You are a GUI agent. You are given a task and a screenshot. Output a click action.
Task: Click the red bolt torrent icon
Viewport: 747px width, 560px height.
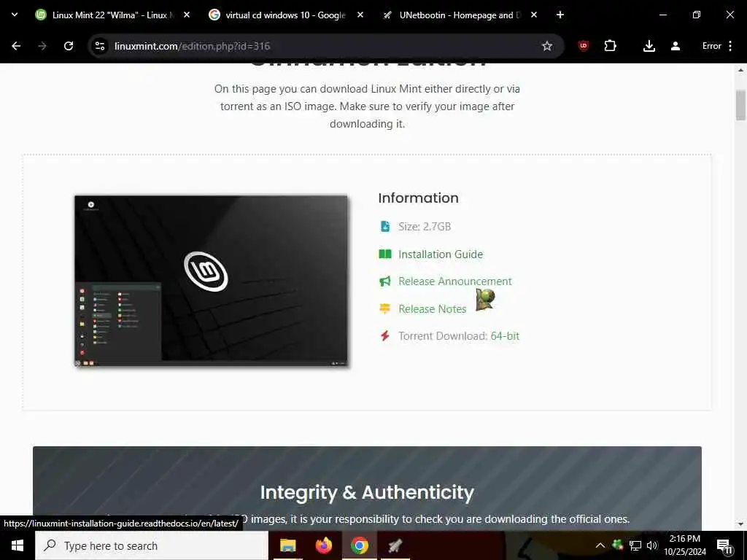tap(385, 335)
